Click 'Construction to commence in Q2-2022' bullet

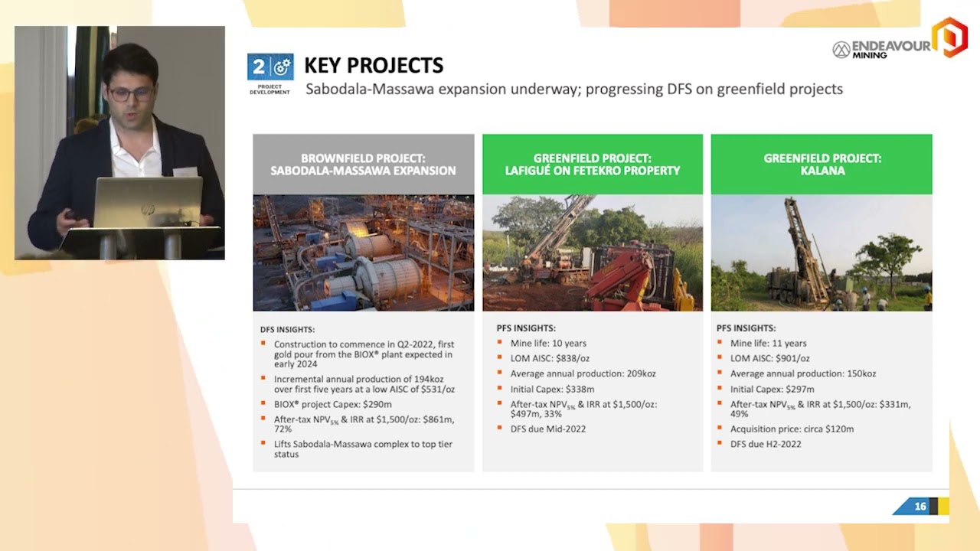pyautogui.click(x=364, y=354)
